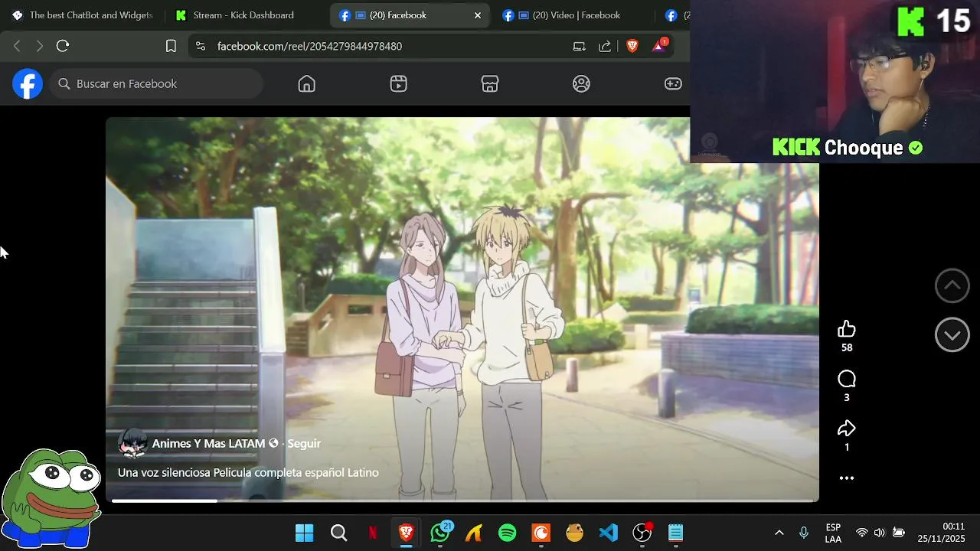Open OBS Studio from the taskbar
Image resolution: width=980 pixels, height=551 pixels.
point(642,533)
